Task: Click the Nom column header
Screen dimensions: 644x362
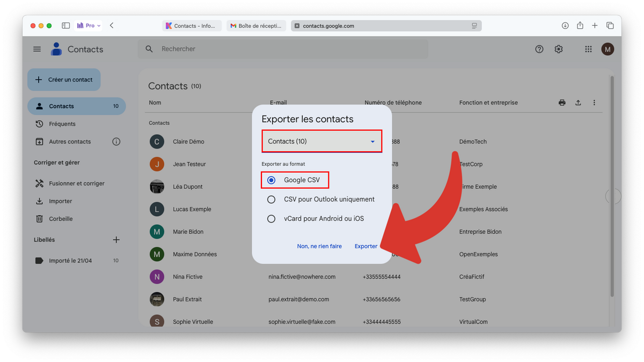Action: click(x=155, y=102)
